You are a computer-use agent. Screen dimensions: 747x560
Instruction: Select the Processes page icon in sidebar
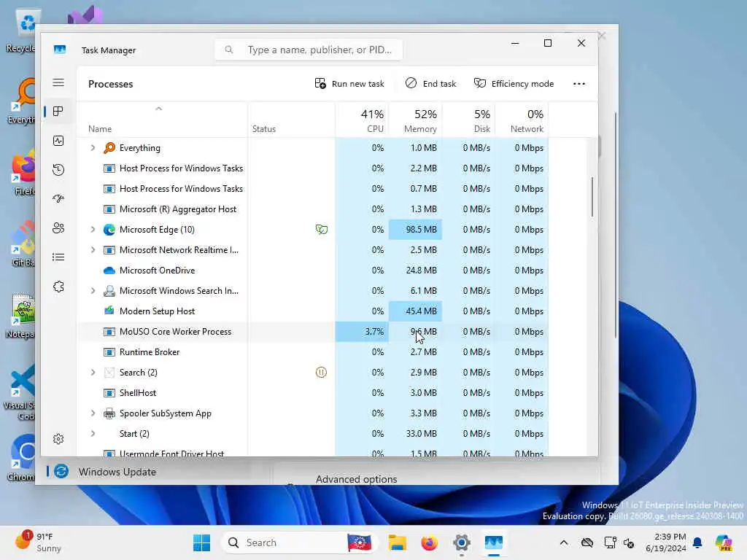click(x=58, y=112)
